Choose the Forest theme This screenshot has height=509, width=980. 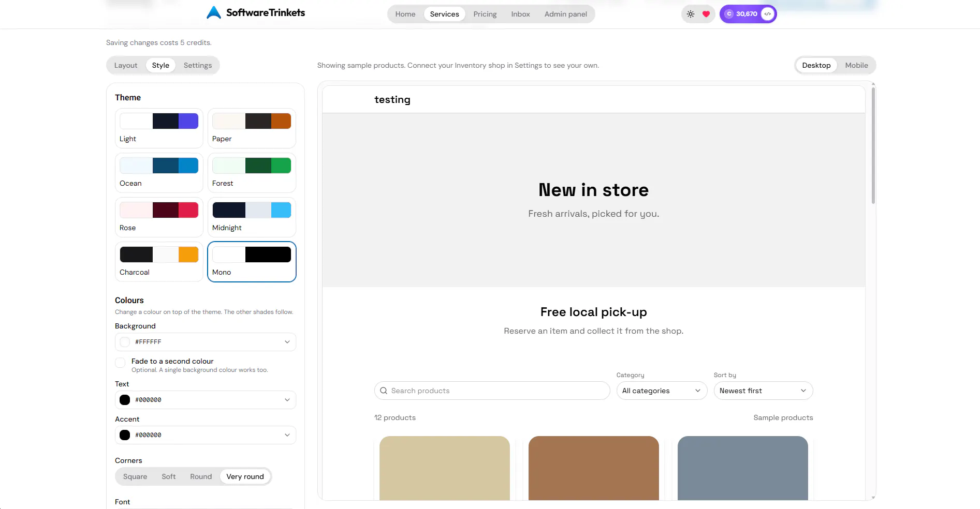[252, 173]
